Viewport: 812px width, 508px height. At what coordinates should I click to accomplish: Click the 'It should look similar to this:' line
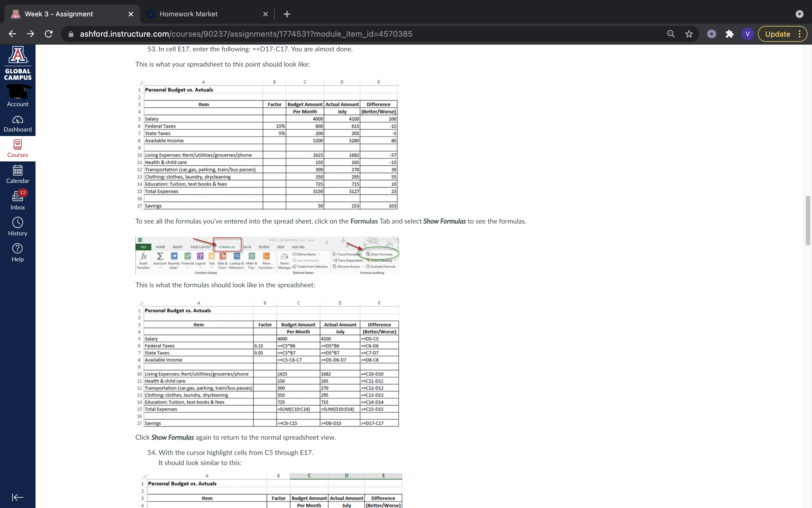200,463
